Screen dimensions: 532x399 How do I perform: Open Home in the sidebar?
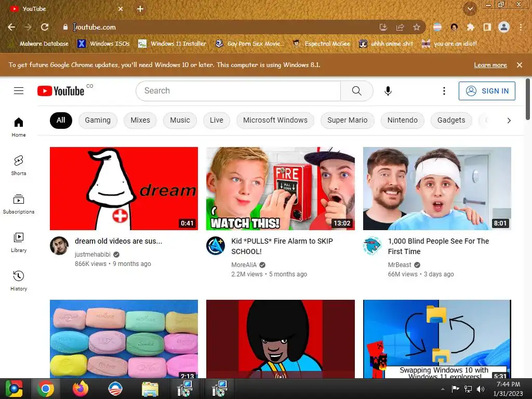19,127
